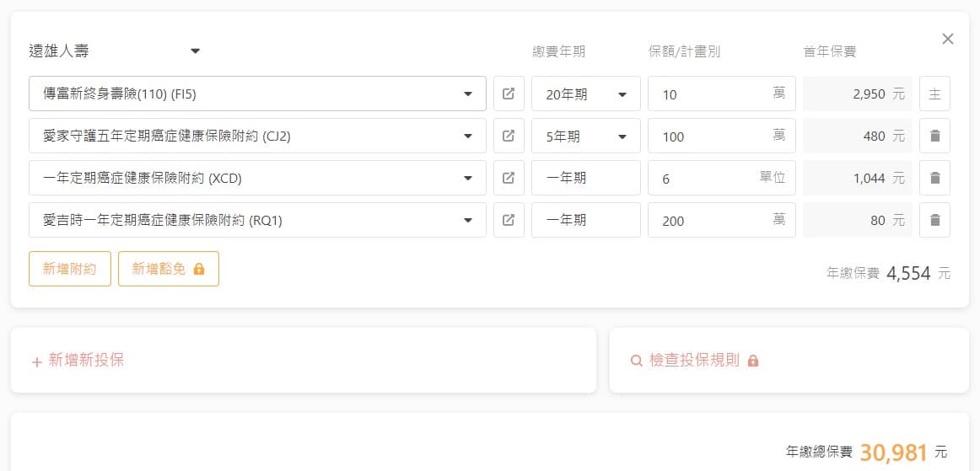Open external link for 傳富新終身壽險 (FI5)
980x471 pixels.
(x=509, y=94)
